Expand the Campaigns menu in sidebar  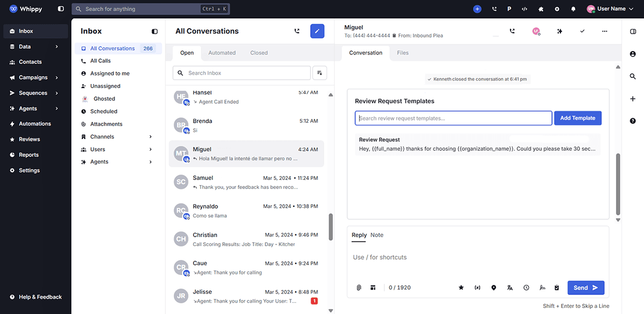(x=57, y=77)
